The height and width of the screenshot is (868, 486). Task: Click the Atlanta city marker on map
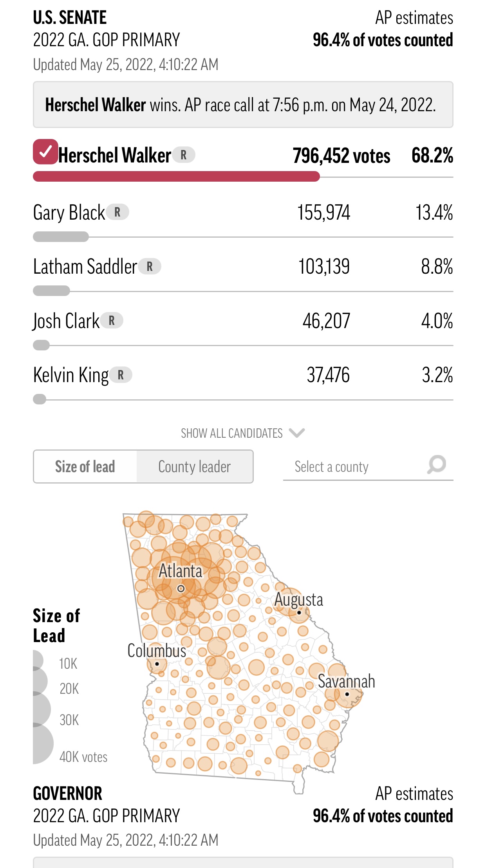pos(181,588)
